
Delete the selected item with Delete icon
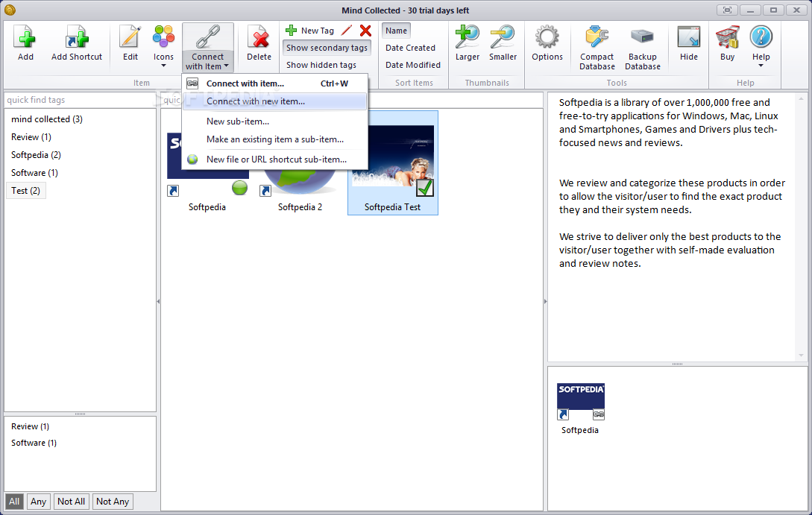tap(259, 37)
